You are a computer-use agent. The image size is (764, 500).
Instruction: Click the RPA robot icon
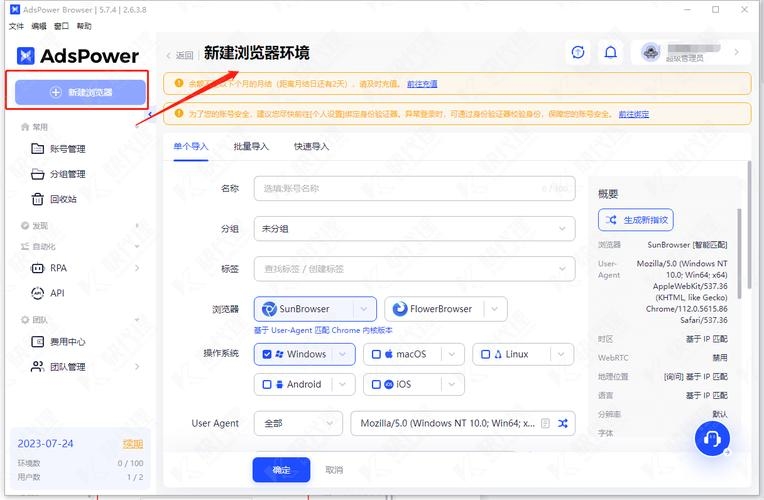(x=38, y=268)
